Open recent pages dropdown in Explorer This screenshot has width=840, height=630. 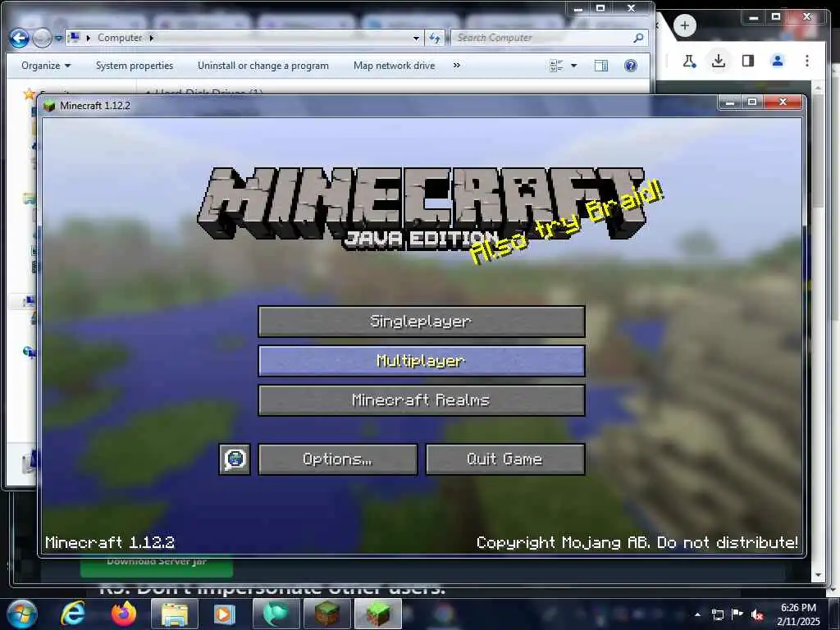[x=58, y=38]
